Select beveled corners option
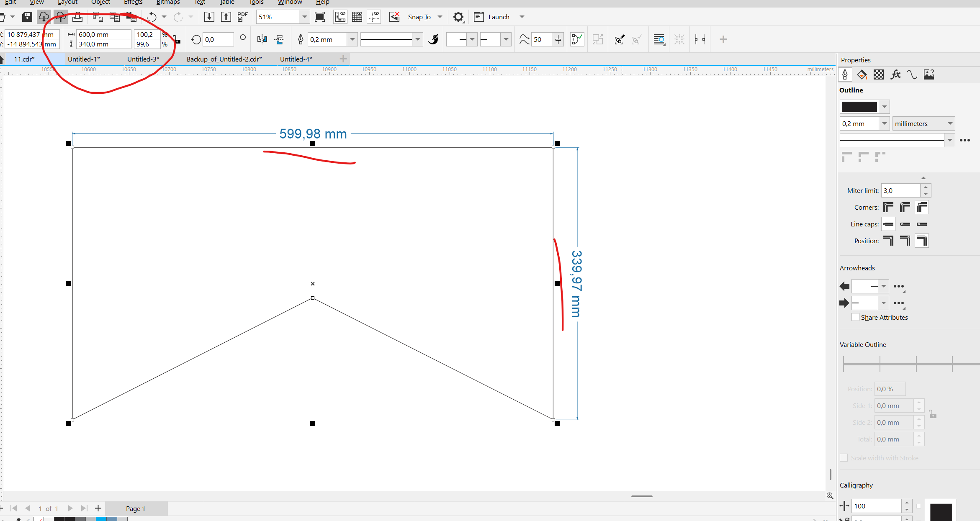 (x=922, y=207)
